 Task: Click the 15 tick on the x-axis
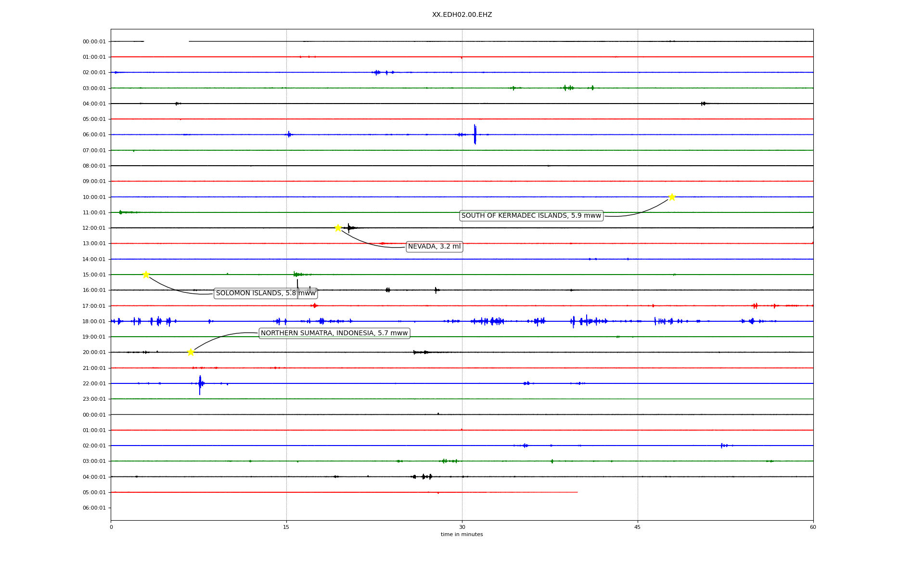pyautogui.click(x=286, y=527)
